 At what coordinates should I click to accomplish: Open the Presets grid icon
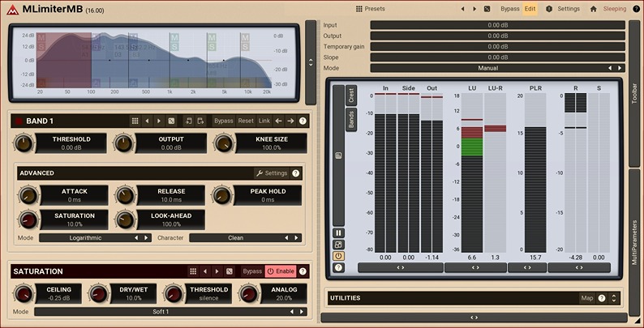pyautogui.click(x=359, y=8)
